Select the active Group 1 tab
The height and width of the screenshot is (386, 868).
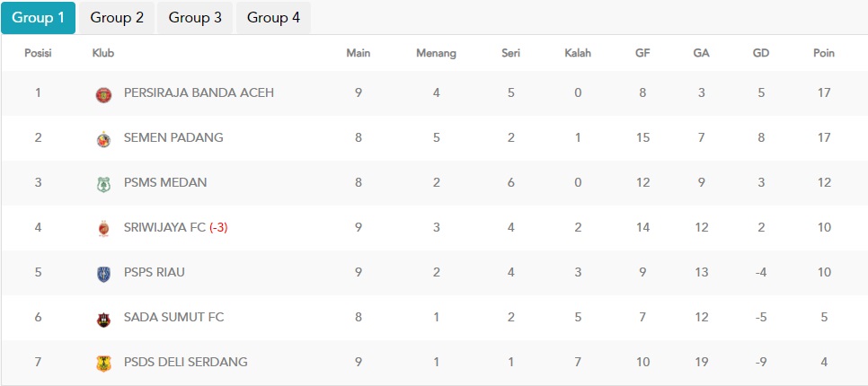point(39,18)
